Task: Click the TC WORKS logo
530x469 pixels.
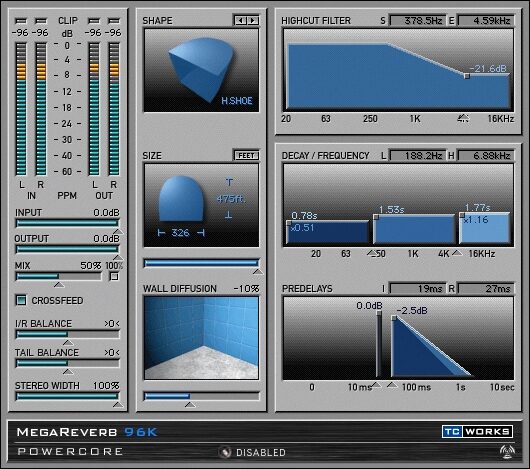Action: pyautogui.click(x=477, y=431)
